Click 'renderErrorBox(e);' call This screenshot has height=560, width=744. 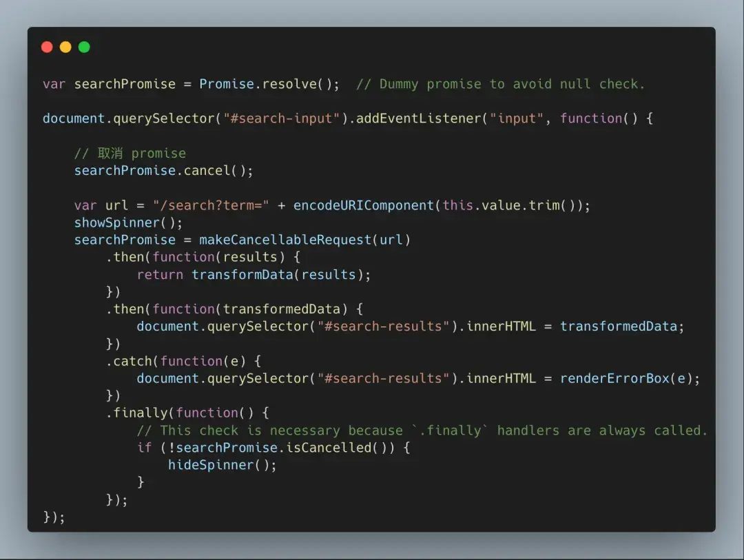click(x=630, y=378)
